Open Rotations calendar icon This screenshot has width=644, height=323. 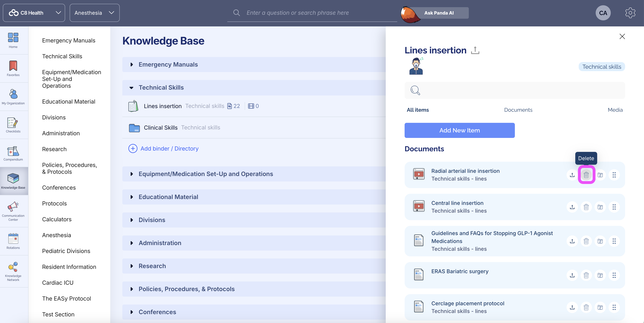pyautogui.click(x=13, y=238)
